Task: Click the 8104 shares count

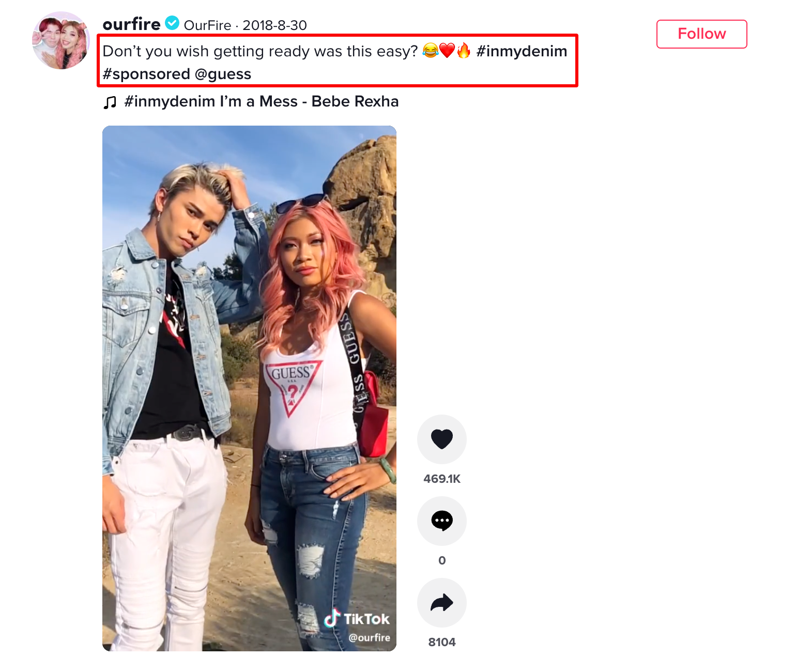Action: pyautogui.click(x=441, y=642)
